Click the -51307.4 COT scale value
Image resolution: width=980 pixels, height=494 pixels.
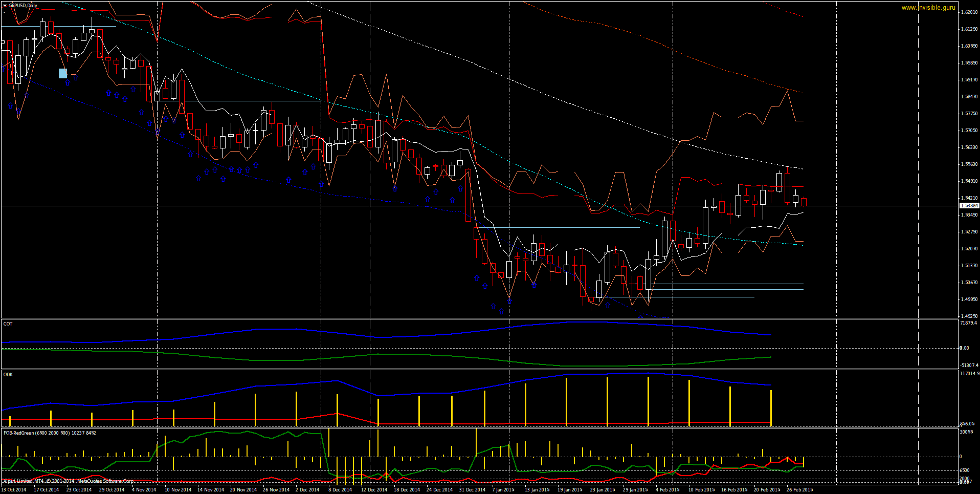pyautogui.click(x=969, y=365)
